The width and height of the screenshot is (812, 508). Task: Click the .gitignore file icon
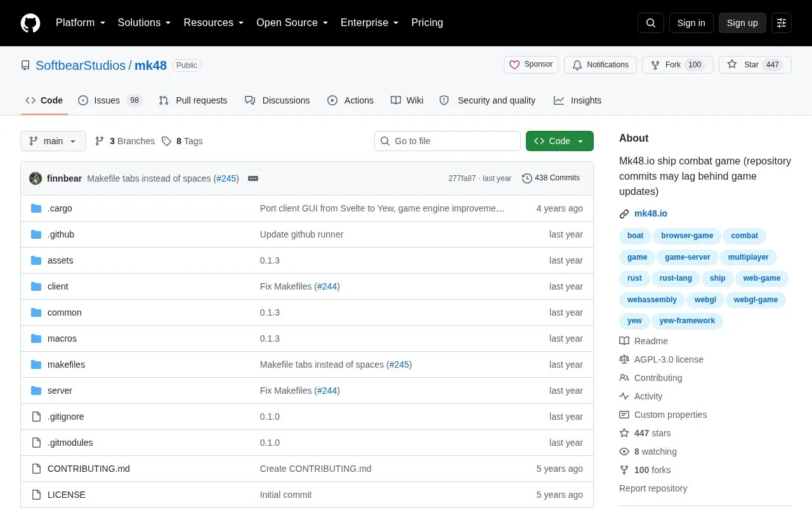coord(36,417)
